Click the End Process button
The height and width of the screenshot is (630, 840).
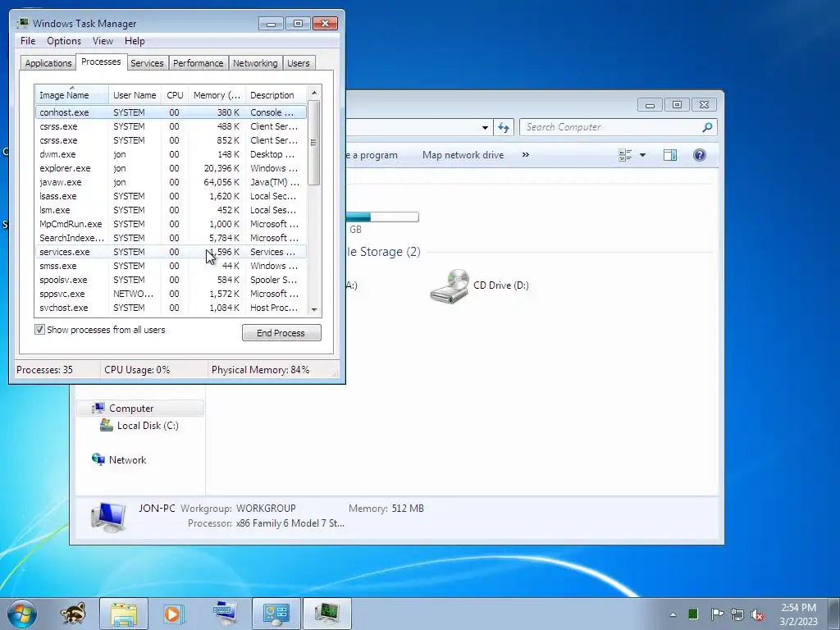(281, 333)
